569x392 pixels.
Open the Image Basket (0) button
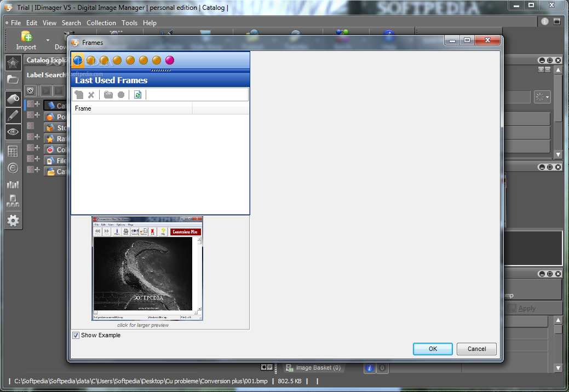(x=313, y=368)
